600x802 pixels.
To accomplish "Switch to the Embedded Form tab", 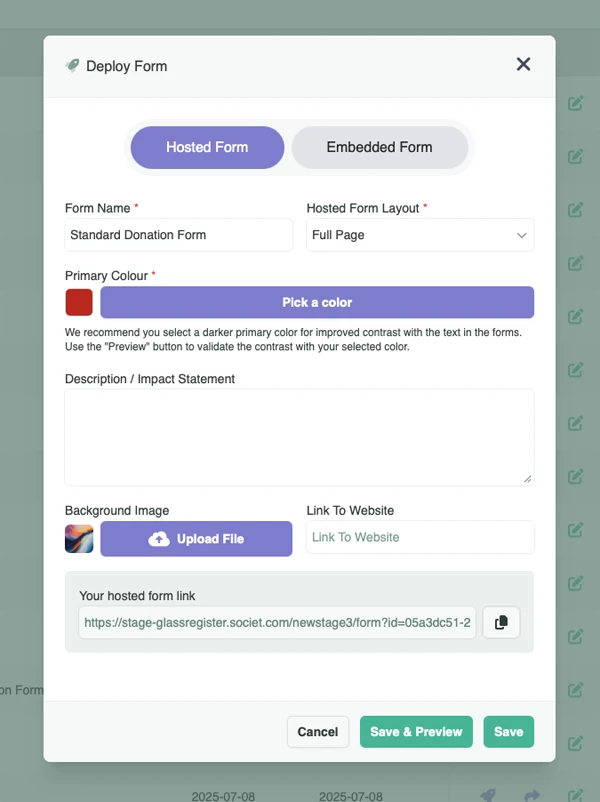I will [x=379, y=147].
